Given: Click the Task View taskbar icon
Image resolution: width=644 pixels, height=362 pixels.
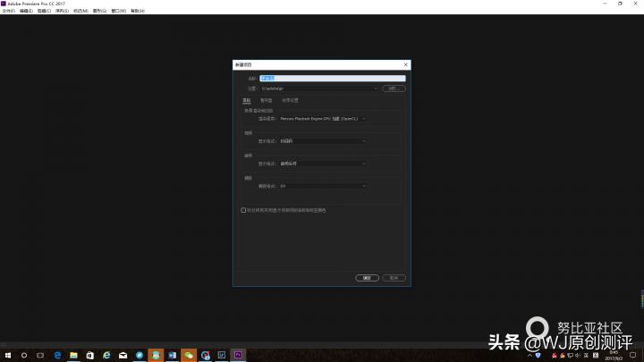Looking at the screenshot, I should (40, 355).
